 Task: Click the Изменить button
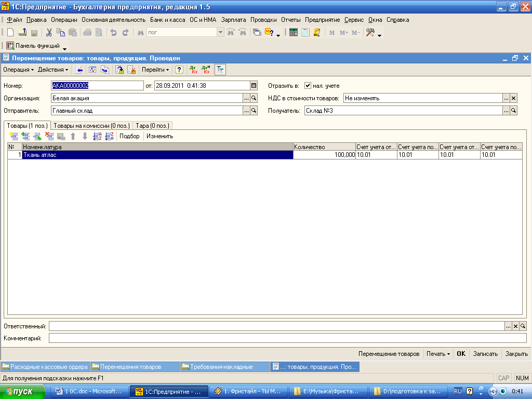160,137
